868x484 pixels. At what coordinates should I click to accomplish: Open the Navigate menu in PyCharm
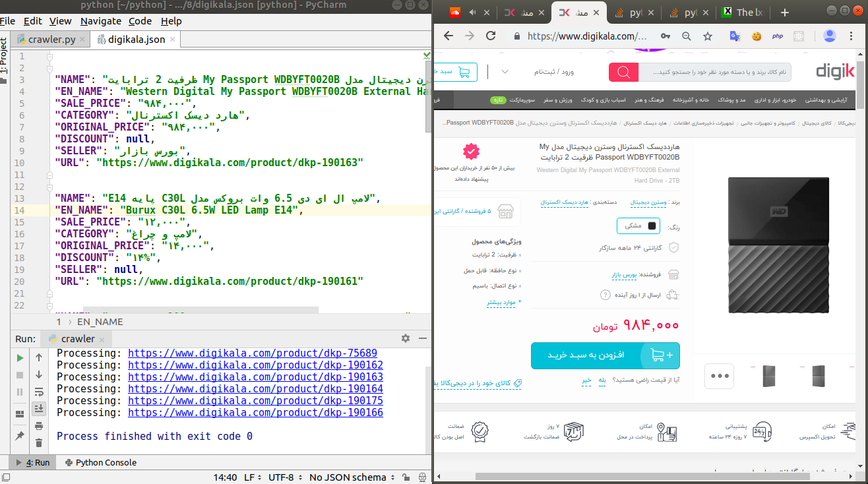click(x=101, y=21)
